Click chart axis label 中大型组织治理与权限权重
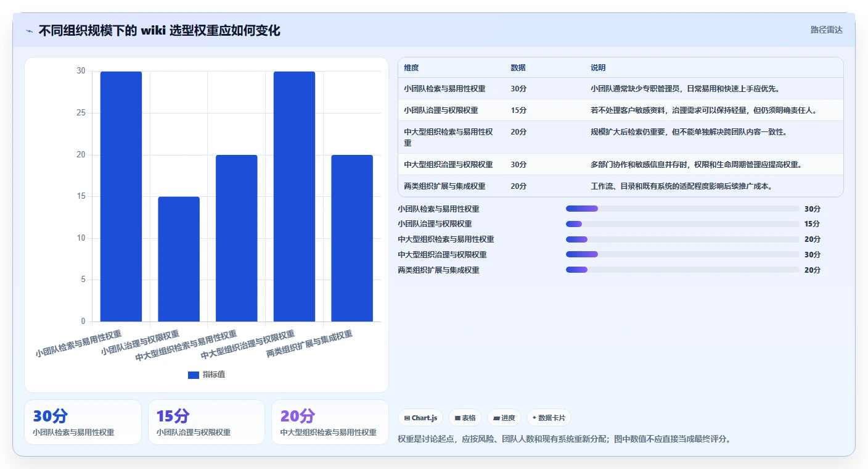Image resolution: width=868 pixels, height=469 pixels. point(248,346)
